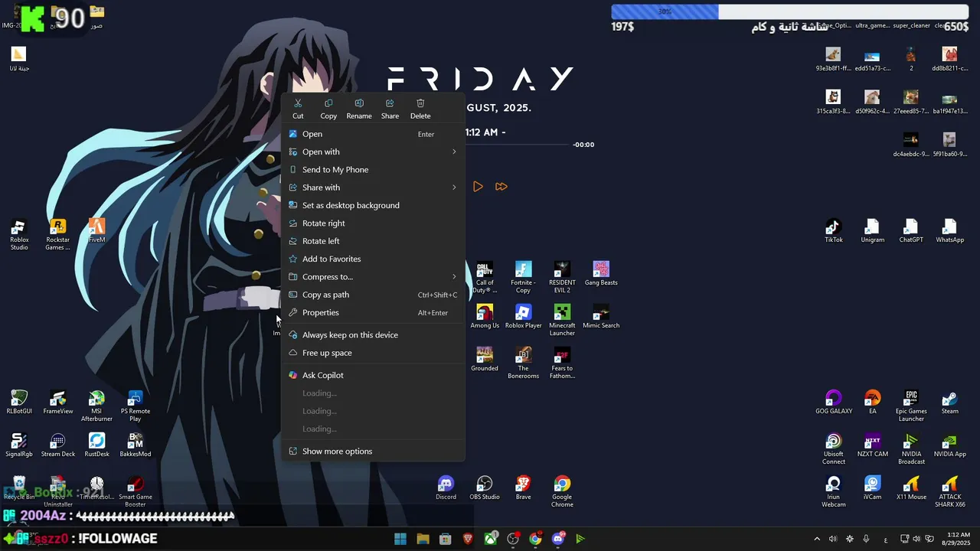Launch BakkesMod desktop icon

135,445
